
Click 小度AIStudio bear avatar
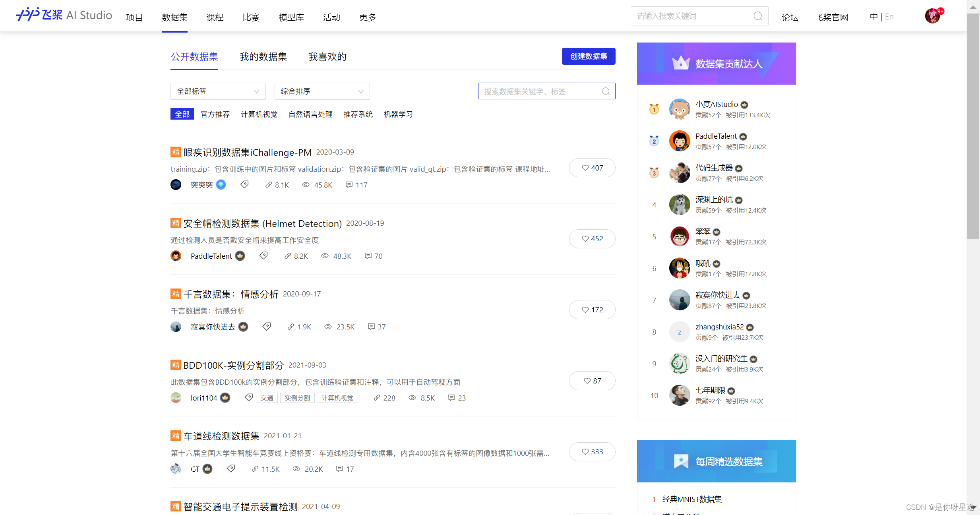click(x=680, y=109)
